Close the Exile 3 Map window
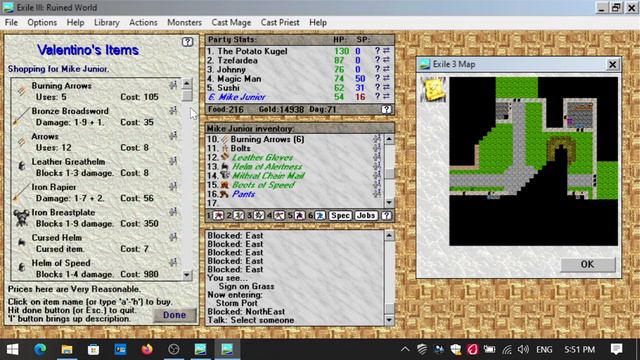The image size is (640, 360). [612, 64]
